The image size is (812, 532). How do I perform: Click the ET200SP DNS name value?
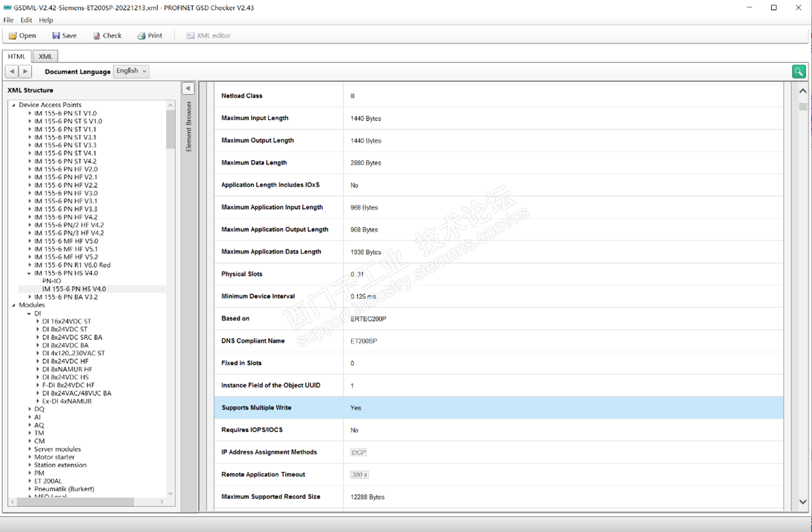coord(363,341)
